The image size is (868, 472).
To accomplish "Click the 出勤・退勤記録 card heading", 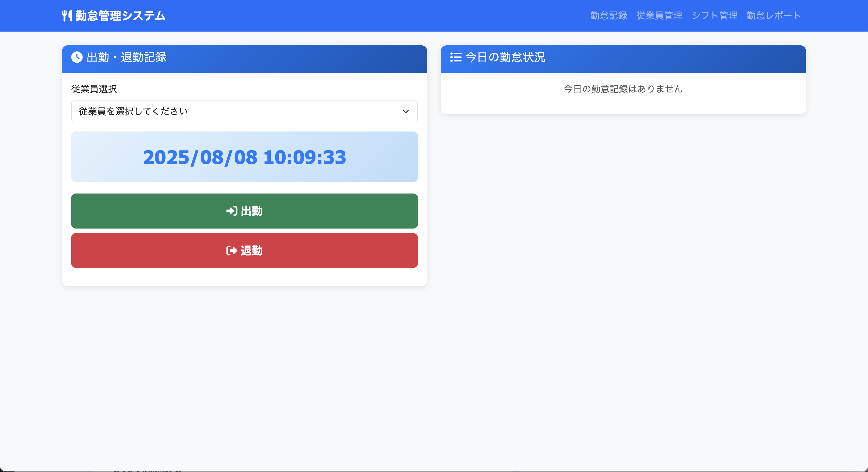I will coord(127,57).
